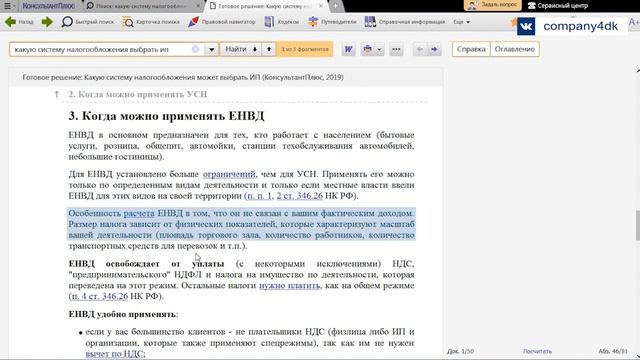The width and height of the screenshot is (640, 360).
Task: Select the Готовое решение document tab
Action: (261, 6)
